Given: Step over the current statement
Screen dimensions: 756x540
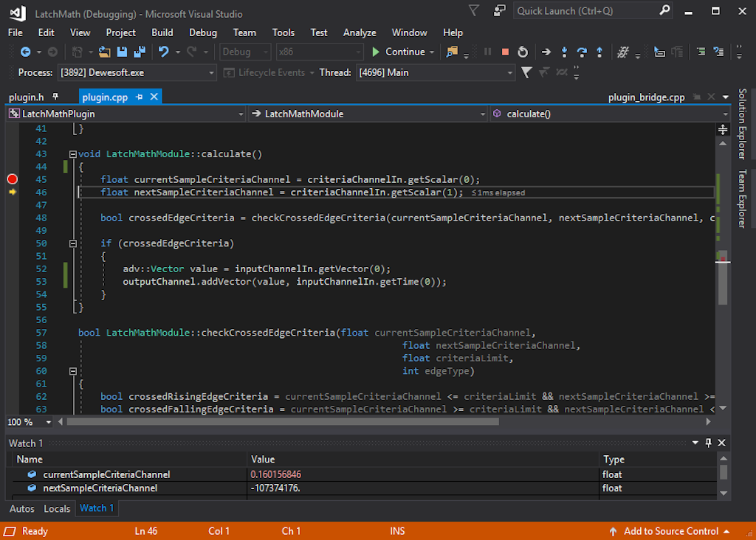Looking at the screenshot, I should (x=582, y=52).
